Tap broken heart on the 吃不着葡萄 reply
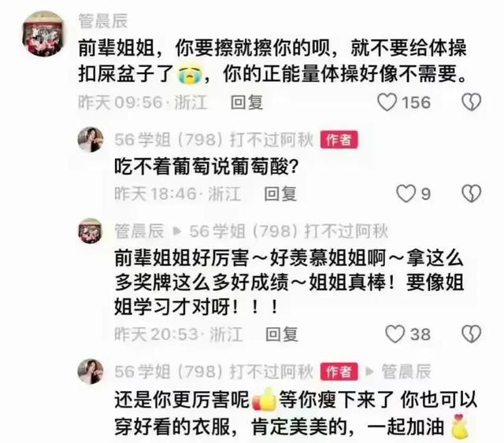 pos(471,194)
